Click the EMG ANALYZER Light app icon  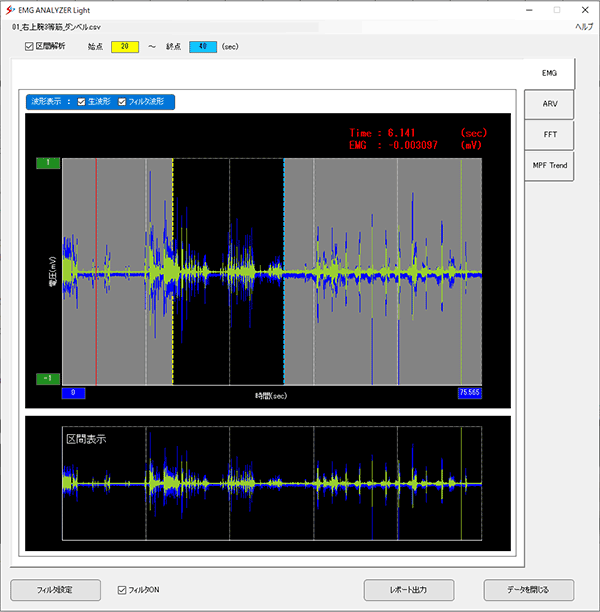(x=10, y=10)
